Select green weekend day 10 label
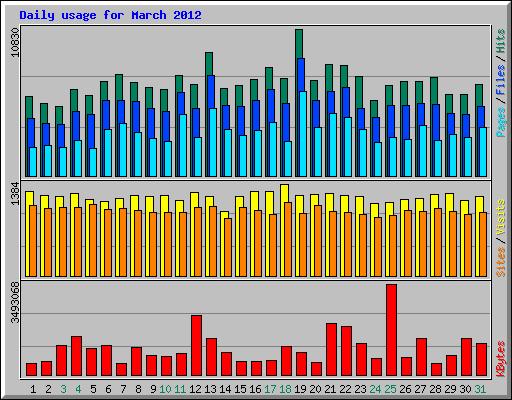 [x=165, y=389]
